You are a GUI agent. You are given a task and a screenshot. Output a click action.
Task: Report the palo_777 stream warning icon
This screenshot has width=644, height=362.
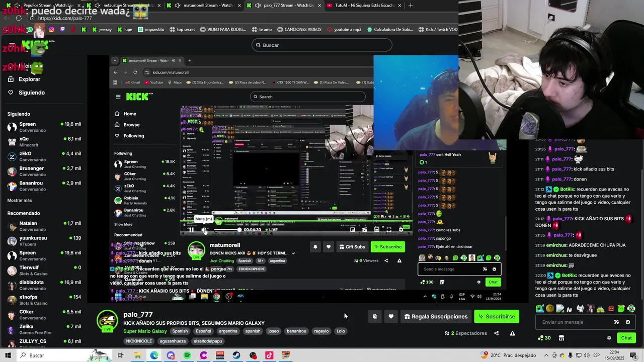[x=512, y=333]
